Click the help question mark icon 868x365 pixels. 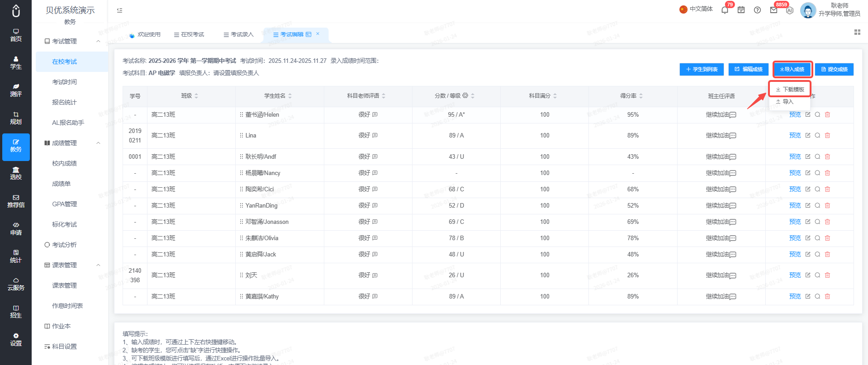click(x=757, y=10)
